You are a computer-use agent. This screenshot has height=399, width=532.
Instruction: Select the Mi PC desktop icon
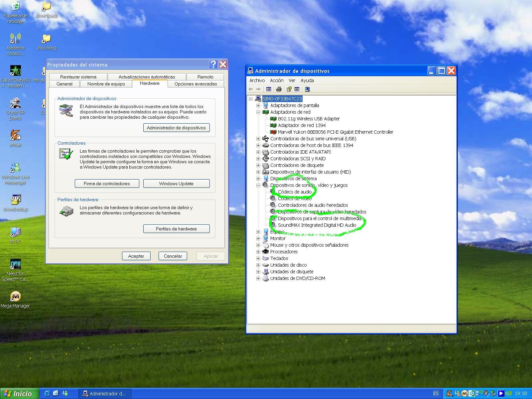(15, 235)
